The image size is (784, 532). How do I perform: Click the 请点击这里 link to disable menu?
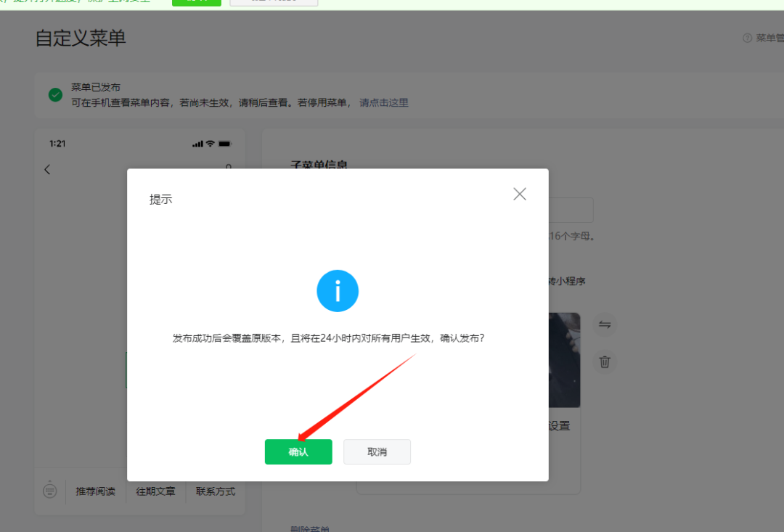(384, 102)
